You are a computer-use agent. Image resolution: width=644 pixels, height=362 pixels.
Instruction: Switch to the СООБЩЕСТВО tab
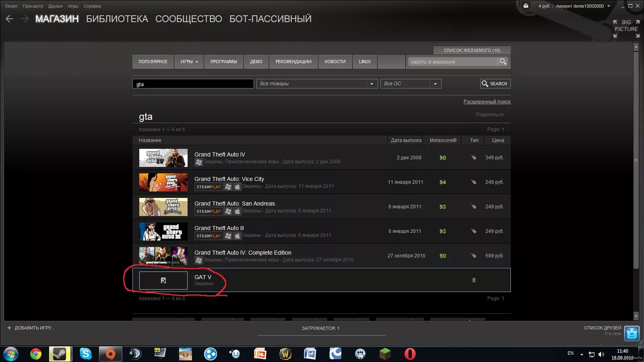(189, 19)
